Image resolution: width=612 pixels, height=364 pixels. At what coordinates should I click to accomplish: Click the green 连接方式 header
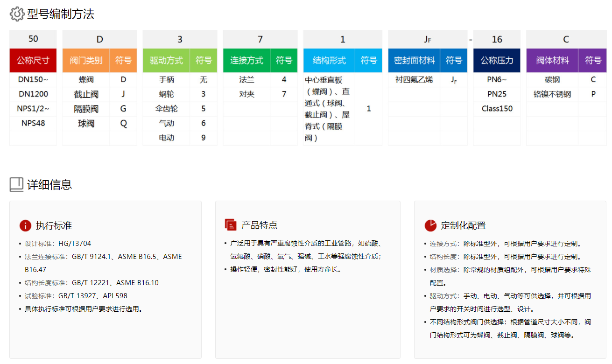[x=246, y=60]
